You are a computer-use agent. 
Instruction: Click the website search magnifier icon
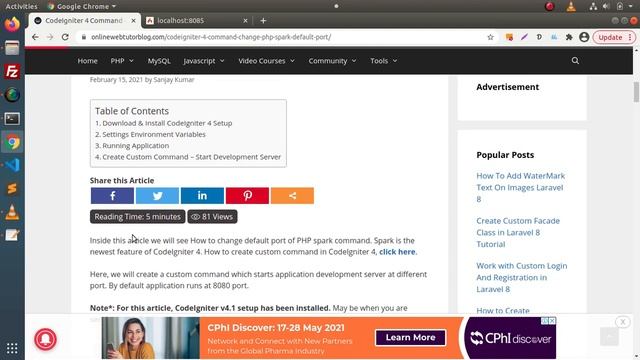point(575,61)
